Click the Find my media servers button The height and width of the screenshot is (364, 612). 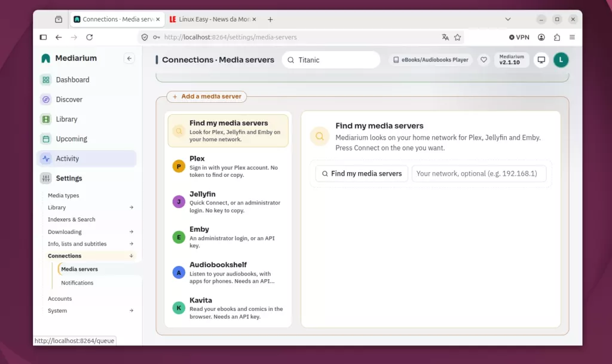(362, 173)
